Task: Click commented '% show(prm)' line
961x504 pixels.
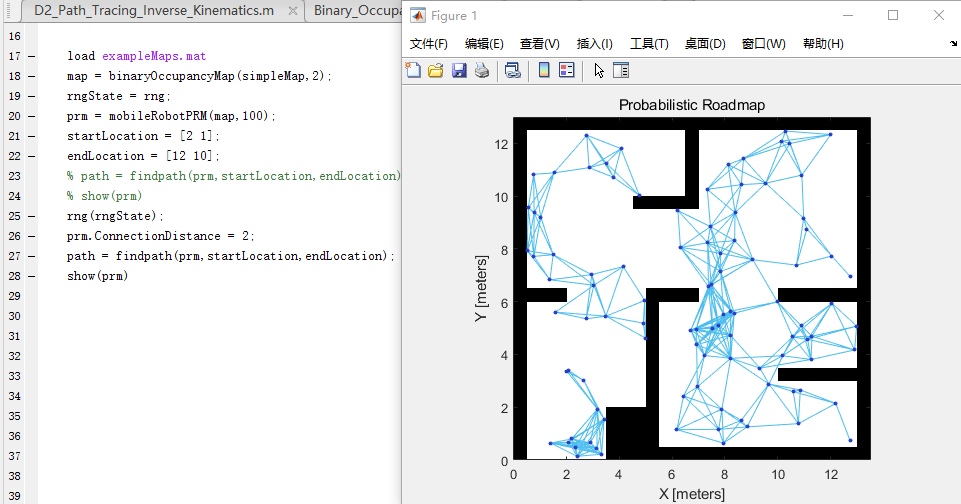Action: (x=104, y=196)
